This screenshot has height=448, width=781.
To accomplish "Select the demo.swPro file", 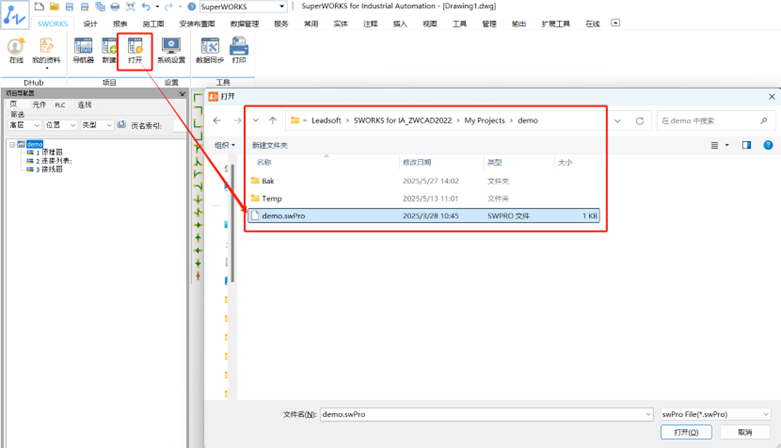I will pyautogui.click(x=424, y=216).
